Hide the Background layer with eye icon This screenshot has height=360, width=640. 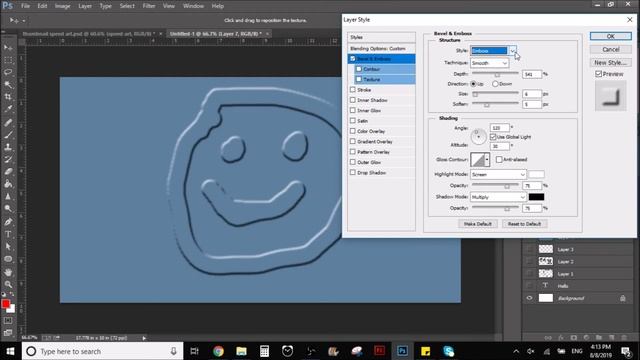point(529,298)
